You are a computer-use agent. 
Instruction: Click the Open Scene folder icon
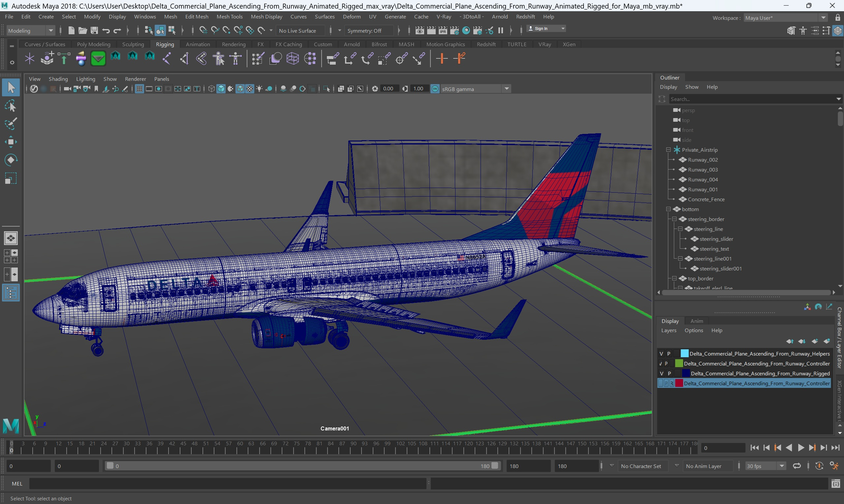(82, 31)
